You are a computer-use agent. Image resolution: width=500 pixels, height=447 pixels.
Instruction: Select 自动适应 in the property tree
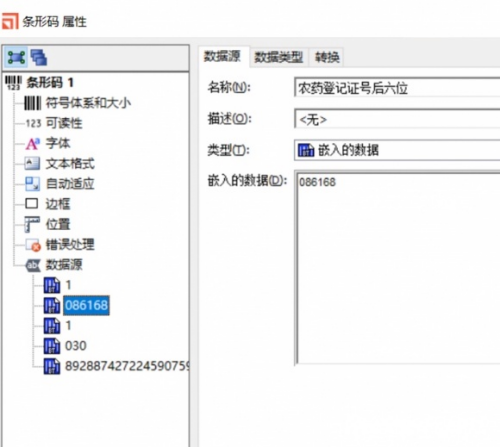[x=70, y=184]
